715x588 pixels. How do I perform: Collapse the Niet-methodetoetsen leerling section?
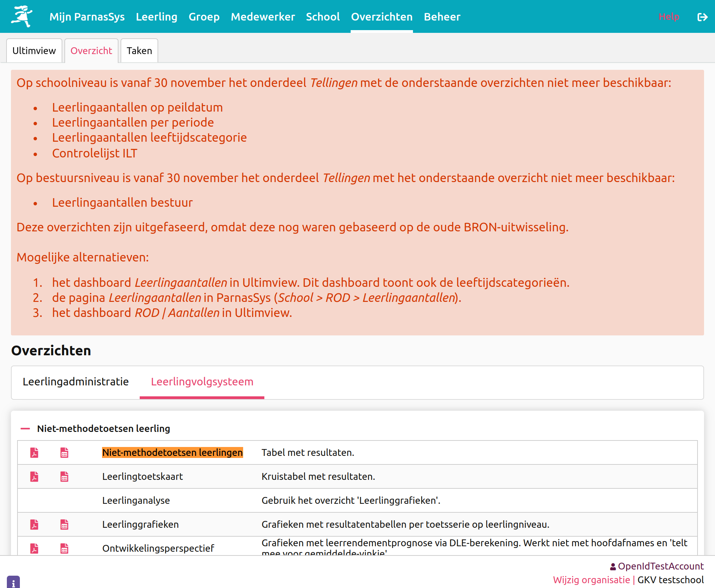pyautogui.click(x=25, y=428)
